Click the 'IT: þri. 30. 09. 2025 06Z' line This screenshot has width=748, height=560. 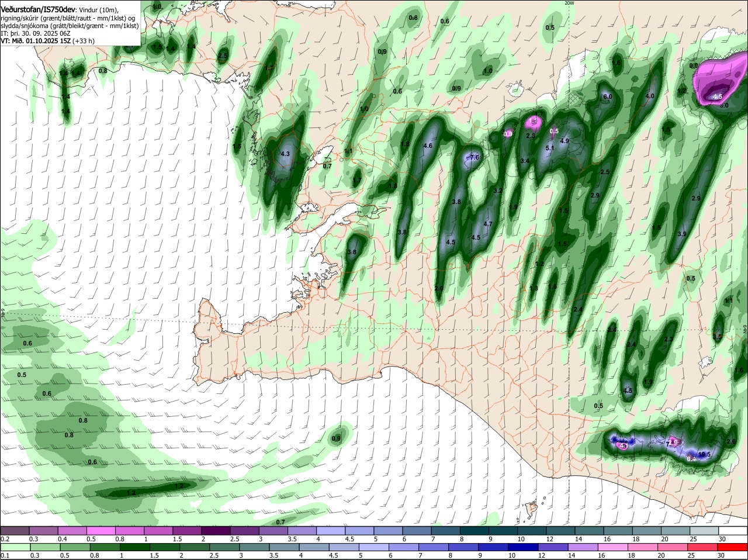point(36,34)
